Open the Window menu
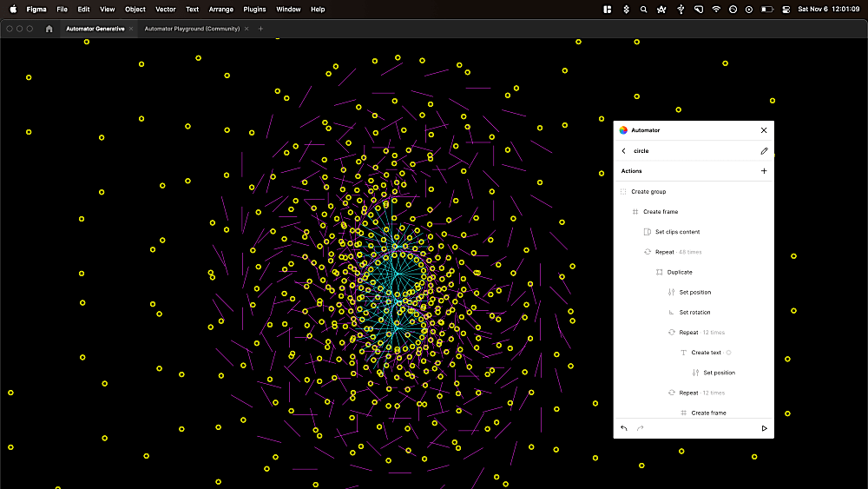This screenshot has width=868, height=489. point(288,10)
